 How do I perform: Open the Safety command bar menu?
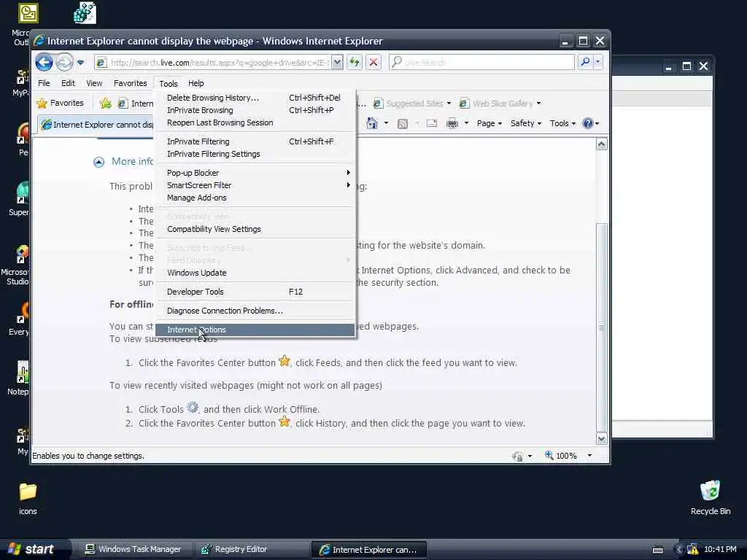tap(525, 123)
